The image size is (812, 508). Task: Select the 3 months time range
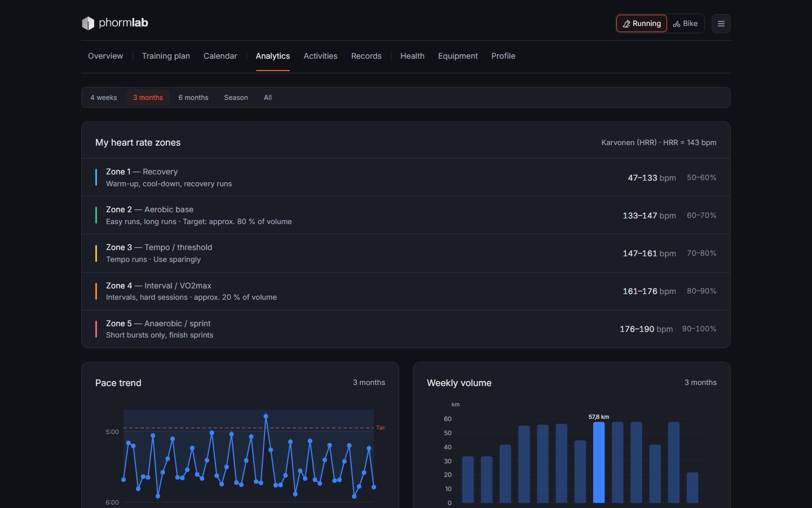click(x=148, y=98)
